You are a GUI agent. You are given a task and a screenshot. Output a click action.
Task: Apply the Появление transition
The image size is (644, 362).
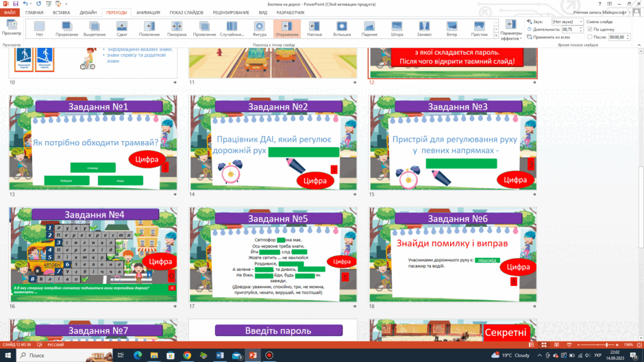(x=149, y=29)
